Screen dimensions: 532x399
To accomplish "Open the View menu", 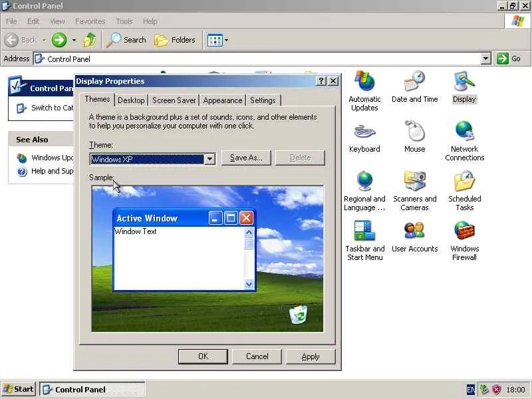I will [57, 21].
